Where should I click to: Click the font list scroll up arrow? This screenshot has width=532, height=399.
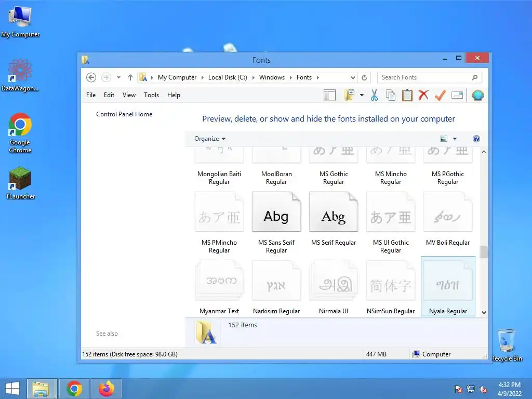pos(484,152)
